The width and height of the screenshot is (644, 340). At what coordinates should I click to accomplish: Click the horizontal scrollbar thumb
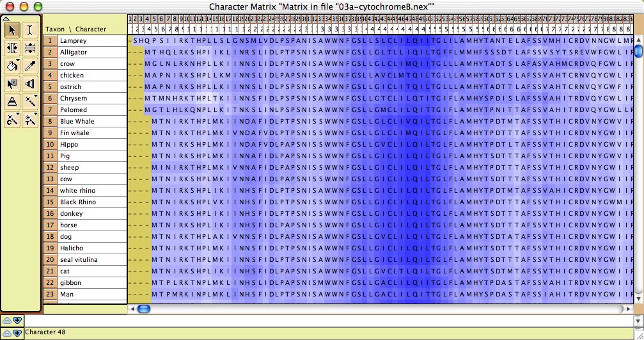tap(144, 309)
